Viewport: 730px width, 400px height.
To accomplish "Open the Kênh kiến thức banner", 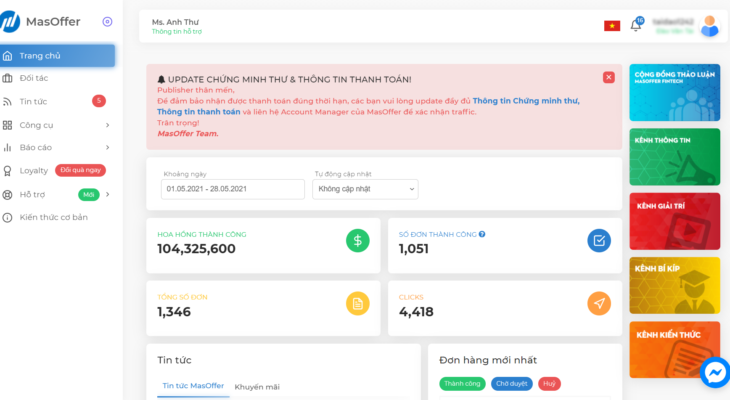I will point(675,350).
